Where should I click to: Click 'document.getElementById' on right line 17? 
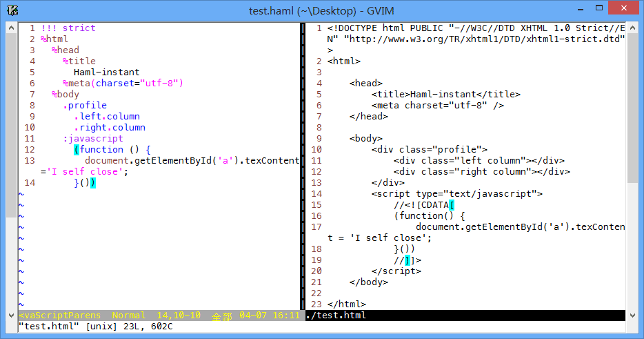coord(479,227)
